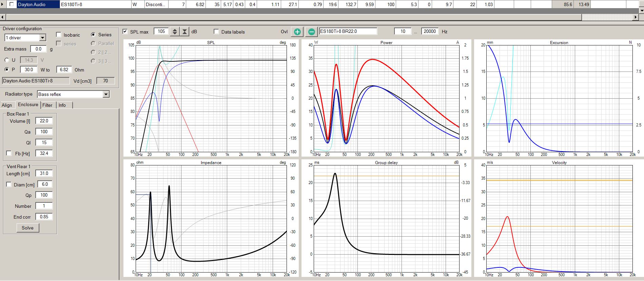
Task: Toggle the Data labels checkbox
Action: [216, 32]
